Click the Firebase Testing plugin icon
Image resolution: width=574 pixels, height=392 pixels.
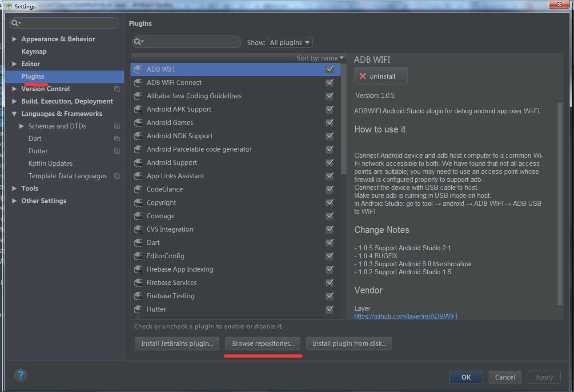click(138, 296)
